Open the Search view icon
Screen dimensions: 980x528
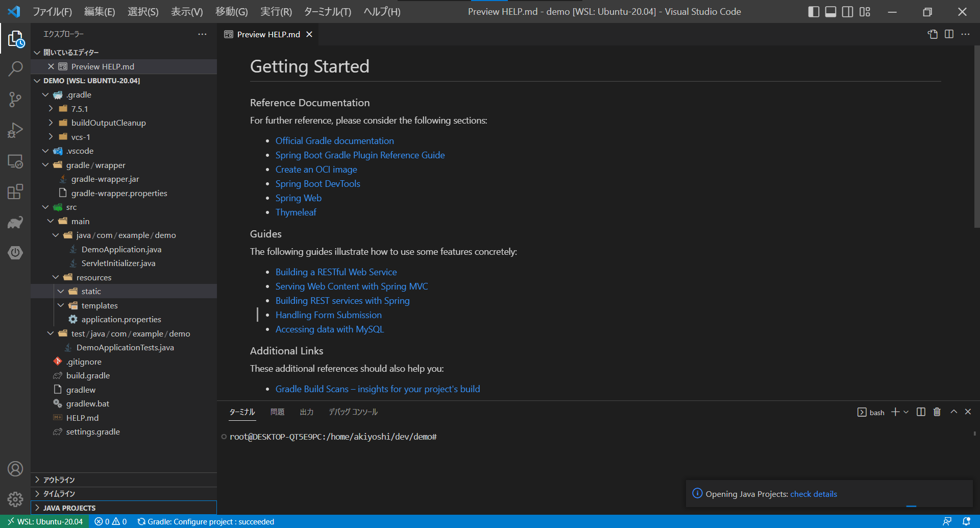pos(15,69)
